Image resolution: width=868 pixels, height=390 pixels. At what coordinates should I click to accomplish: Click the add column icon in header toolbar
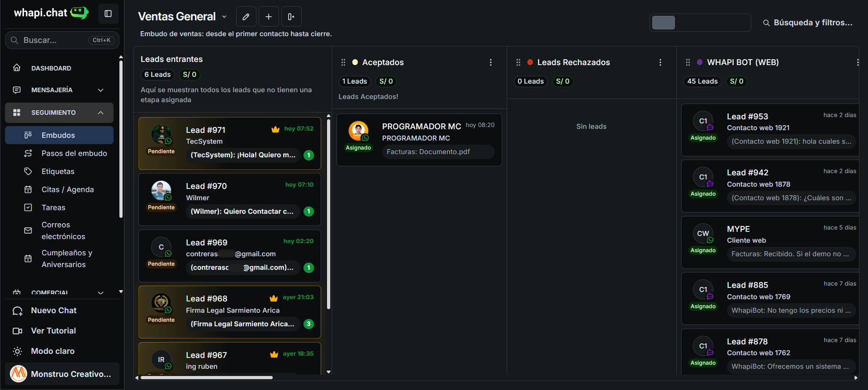point(291,17)
